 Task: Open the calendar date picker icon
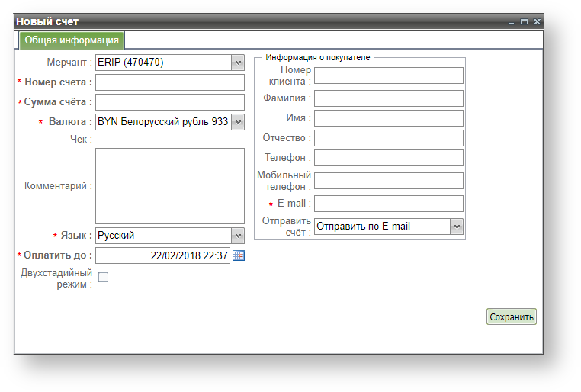coord(239,255)
